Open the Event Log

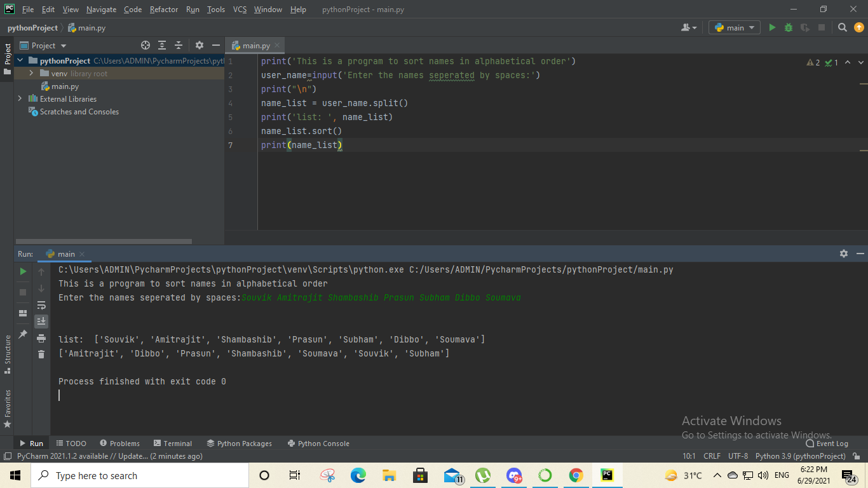[827, 444]
